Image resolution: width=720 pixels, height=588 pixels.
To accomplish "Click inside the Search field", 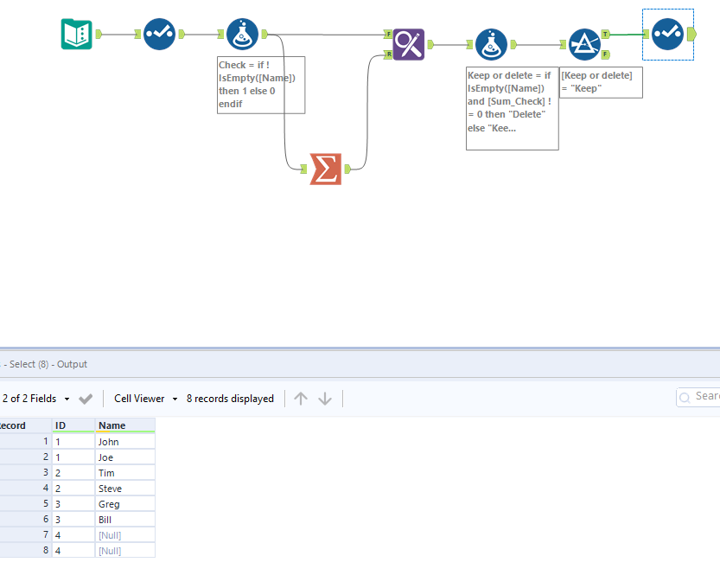I will (704, 396).
